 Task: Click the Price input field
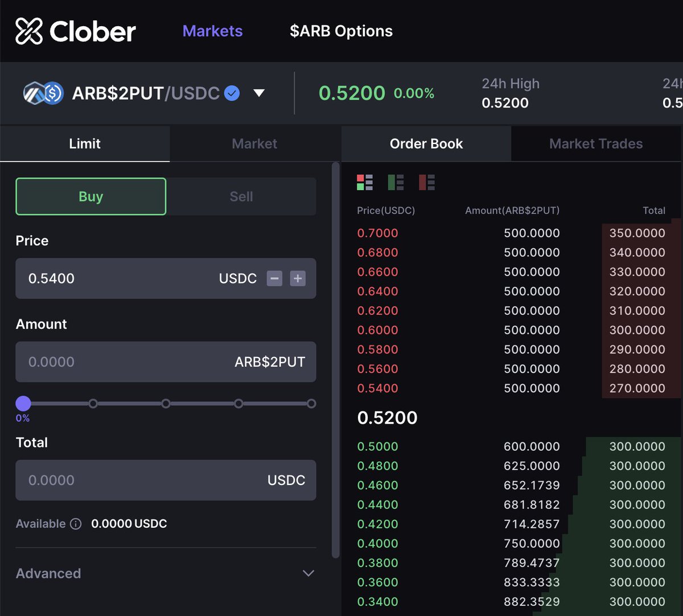pos(166,278)
